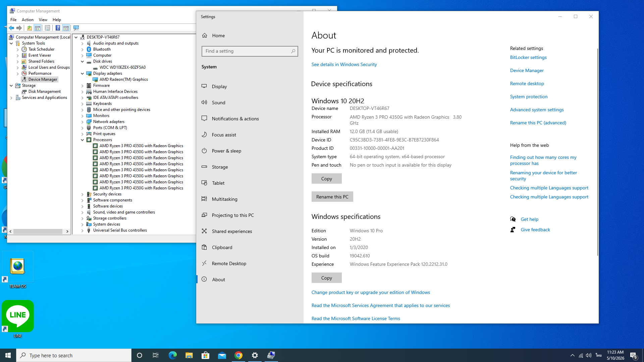Viewport: 644px width, 362px height.
Task: Open the Windows Start menu
Action: coord(8,355)
